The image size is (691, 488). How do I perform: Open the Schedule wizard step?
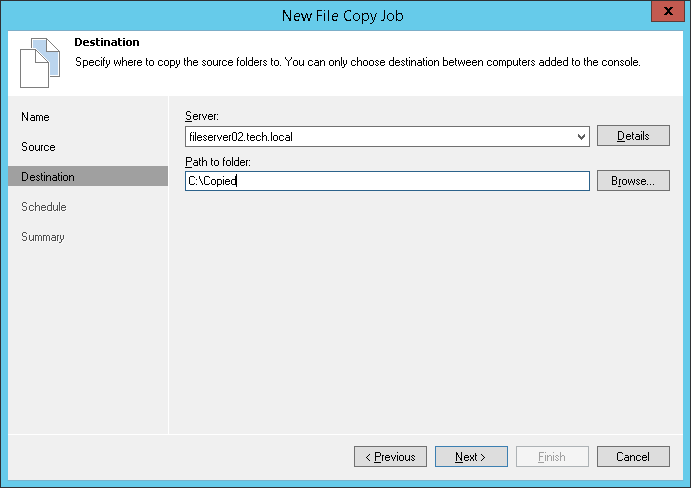click(43, 207)
